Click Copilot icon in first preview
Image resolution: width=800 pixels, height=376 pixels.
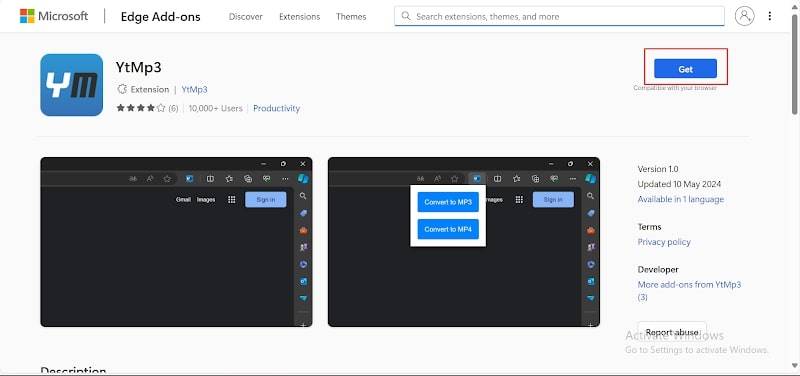[303, 178]
